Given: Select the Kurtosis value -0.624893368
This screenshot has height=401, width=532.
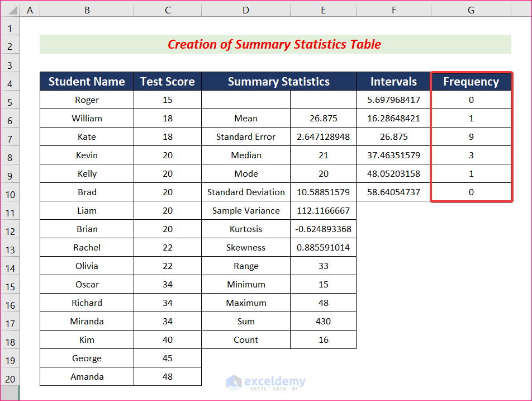Looking at the screenshot, I should pyautogui.click(x=324, y=229).
